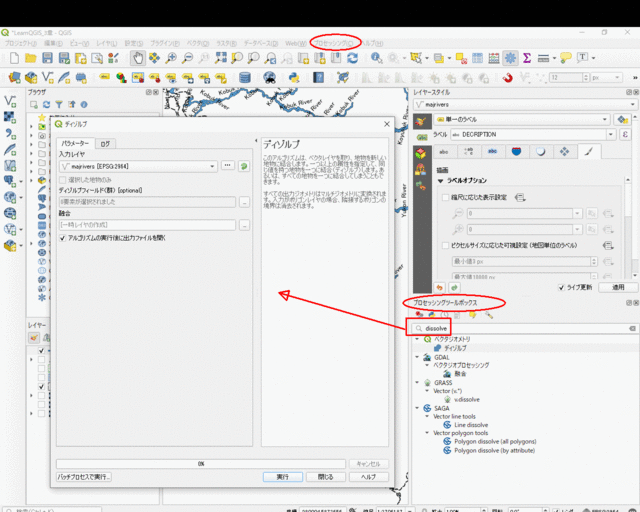Collapse the Vector polygon tools group

pos(427,433)
